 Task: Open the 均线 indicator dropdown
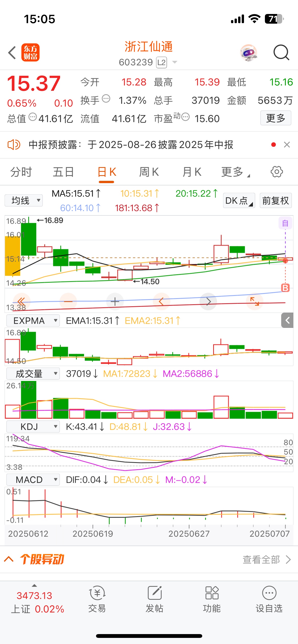tap(24, 200)
